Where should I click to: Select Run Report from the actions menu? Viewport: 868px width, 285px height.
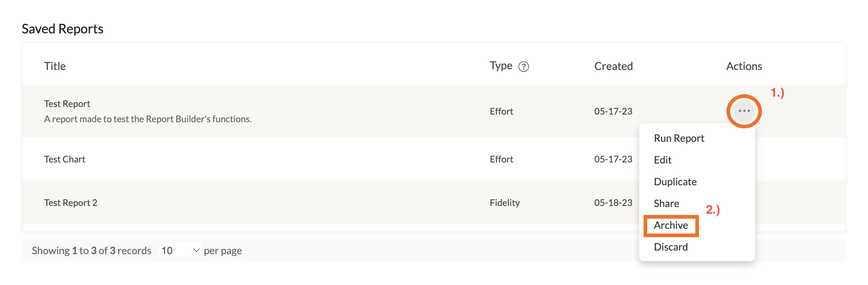[679, 138]
